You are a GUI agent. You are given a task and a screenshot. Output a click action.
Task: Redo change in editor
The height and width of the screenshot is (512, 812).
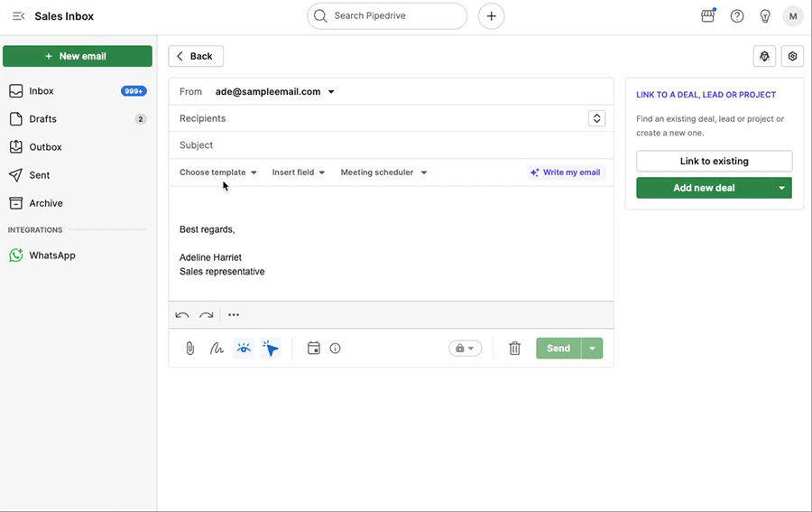207,314
